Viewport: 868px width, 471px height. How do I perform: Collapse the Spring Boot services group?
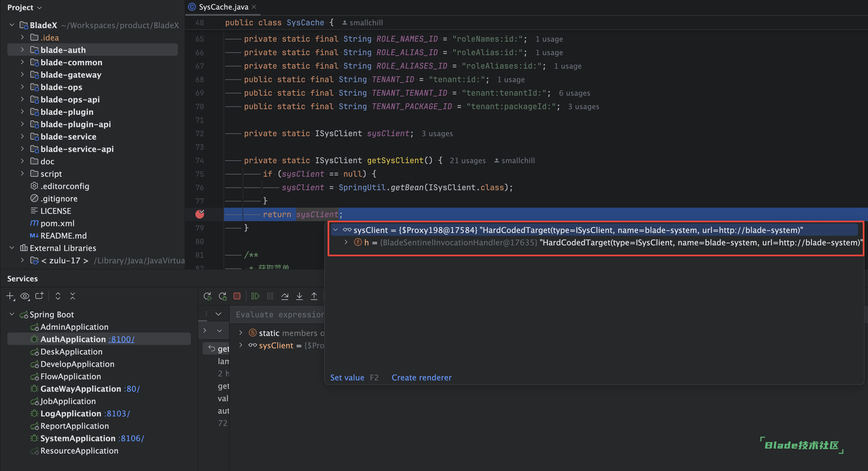(12, 314)
